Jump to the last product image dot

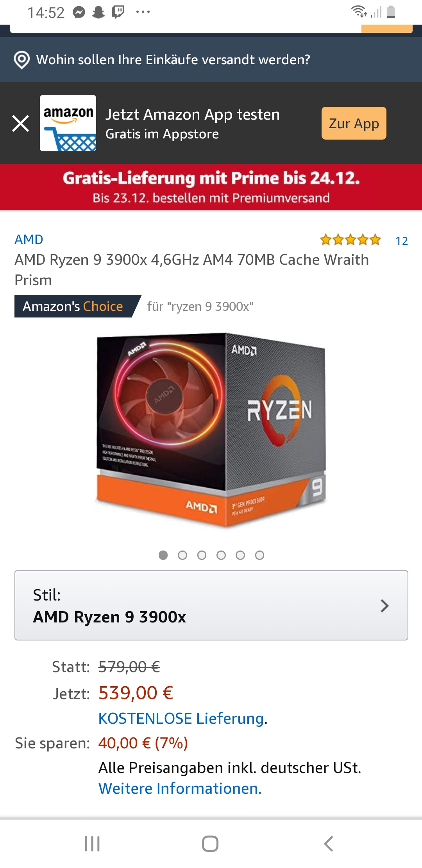coord(259,555)
